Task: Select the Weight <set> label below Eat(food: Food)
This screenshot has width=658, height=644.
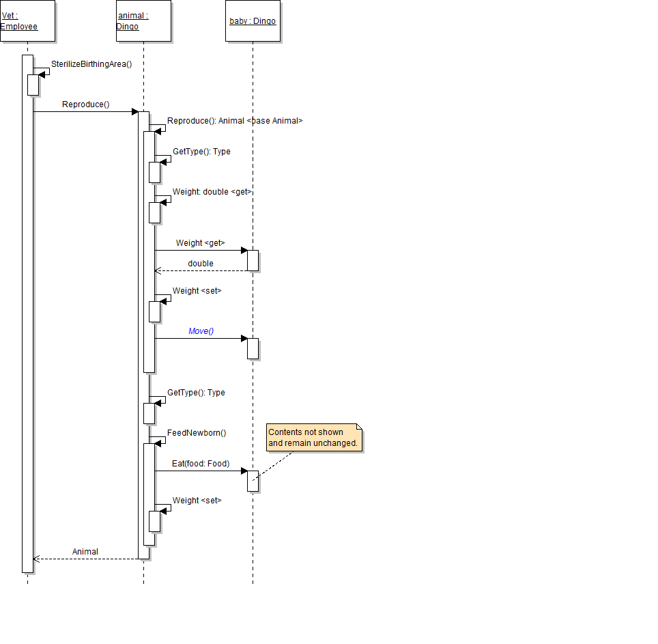Action: tap(197, 501)
